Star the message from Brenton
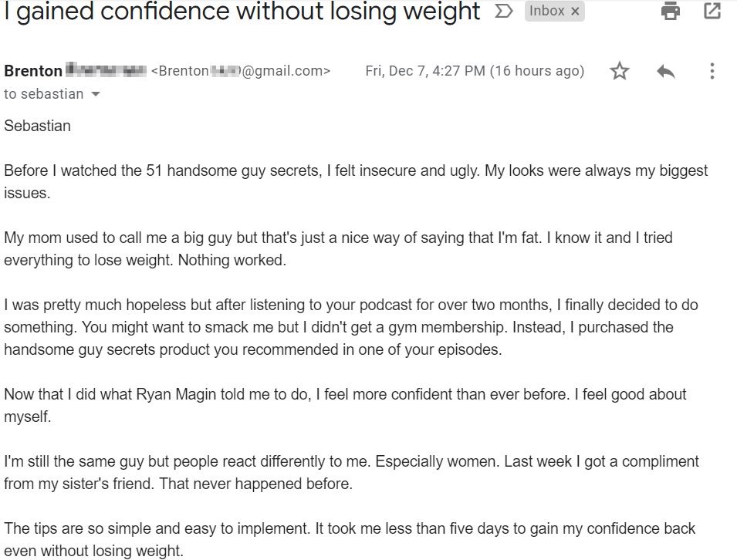This screenshot has height=560, width=737. (619, 72)
